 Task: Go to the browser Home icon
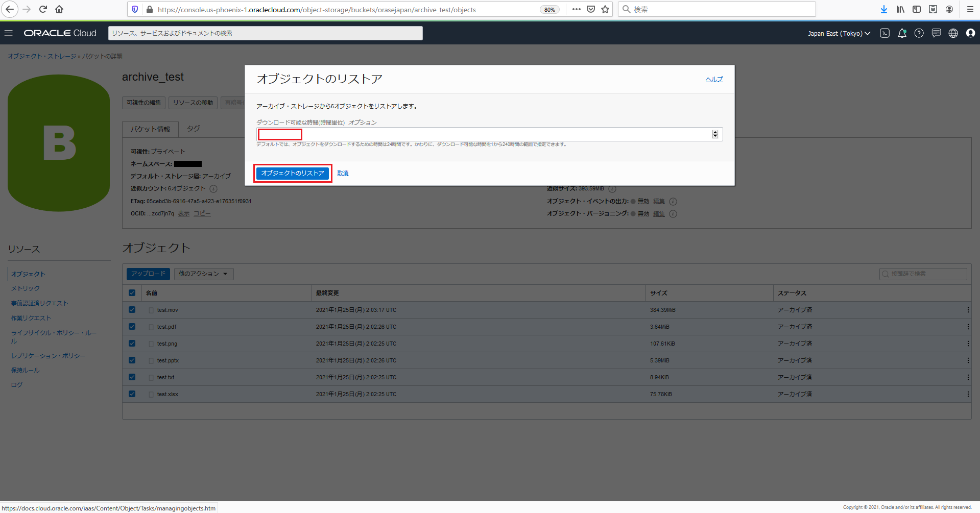point(59,9)
